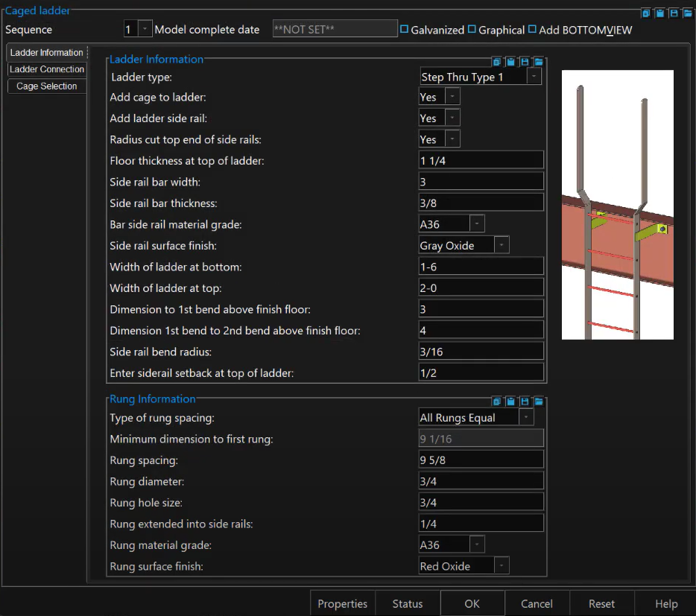
Task: Switch to the Cage Selection tab
Action: [x=46, y=86]
